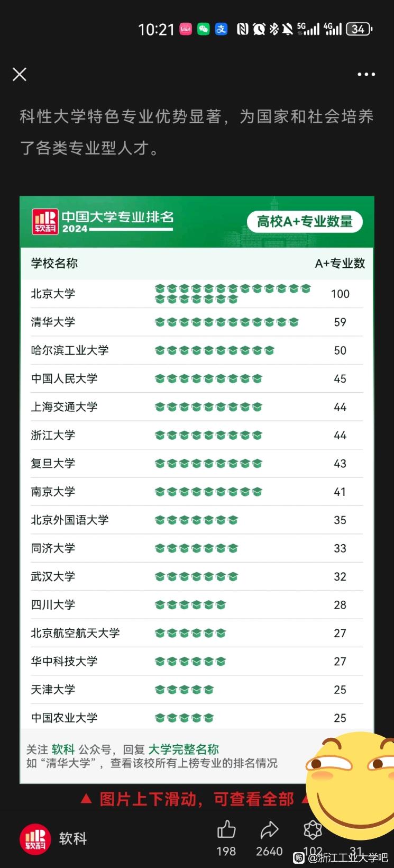Tap the Alipay icon in status bar
The height and width of the screenshot is (868, 394).
221,29
